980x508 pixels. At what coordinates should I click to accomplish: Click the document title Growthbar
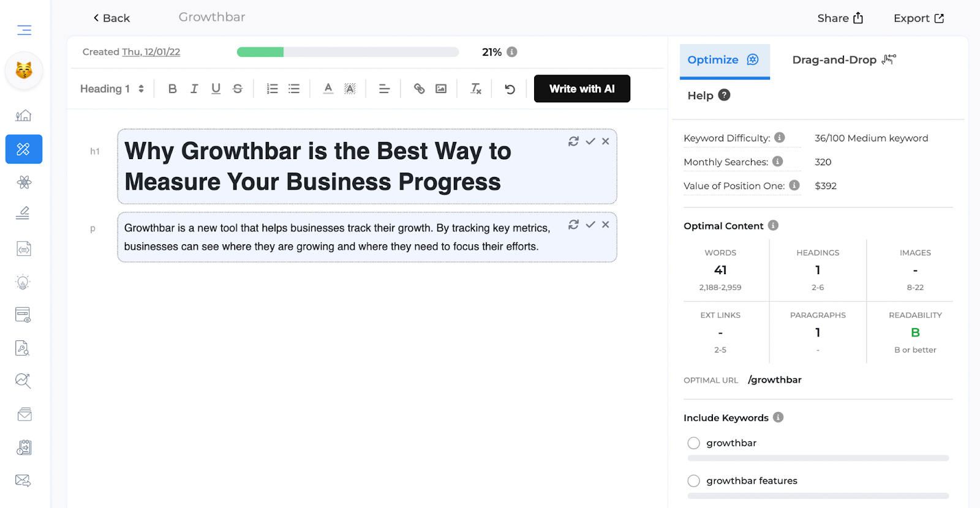click(212, 17)
